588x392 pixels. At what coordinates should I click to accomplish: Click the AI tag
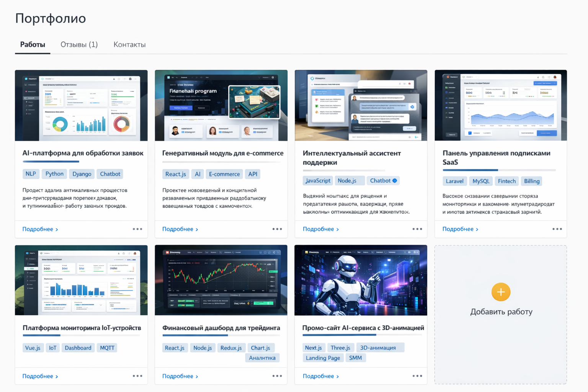click(x=198, y=174)
